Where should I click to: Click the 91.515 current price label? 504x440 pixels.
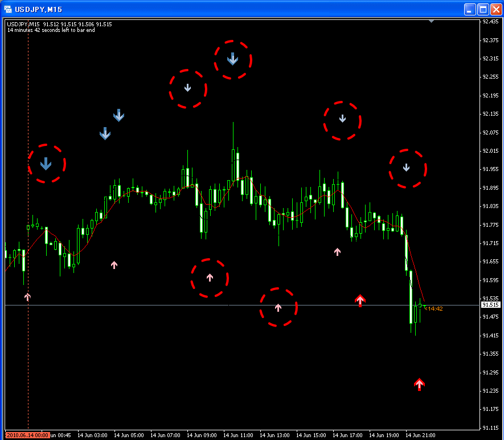[491, 304]
